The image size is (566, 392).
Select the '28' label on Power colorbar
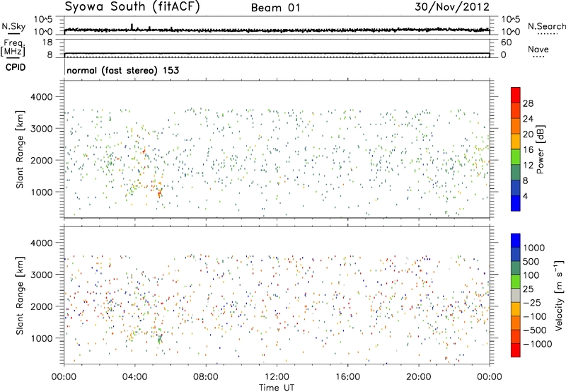click(x=528, y=103)
